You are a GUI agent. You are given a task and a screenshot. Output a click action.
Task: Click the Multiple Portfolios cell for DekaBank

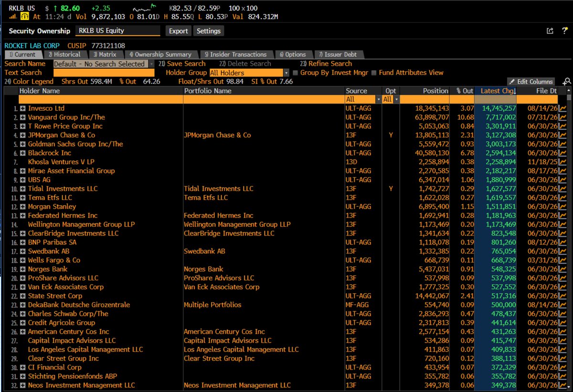[212, 305]
